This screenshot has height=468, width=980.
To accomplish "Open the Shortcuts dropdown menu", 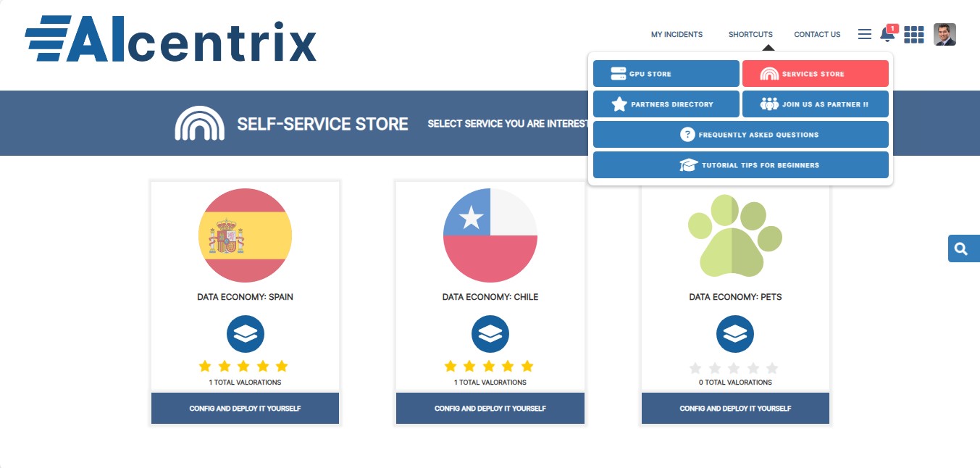I will 750,34.
